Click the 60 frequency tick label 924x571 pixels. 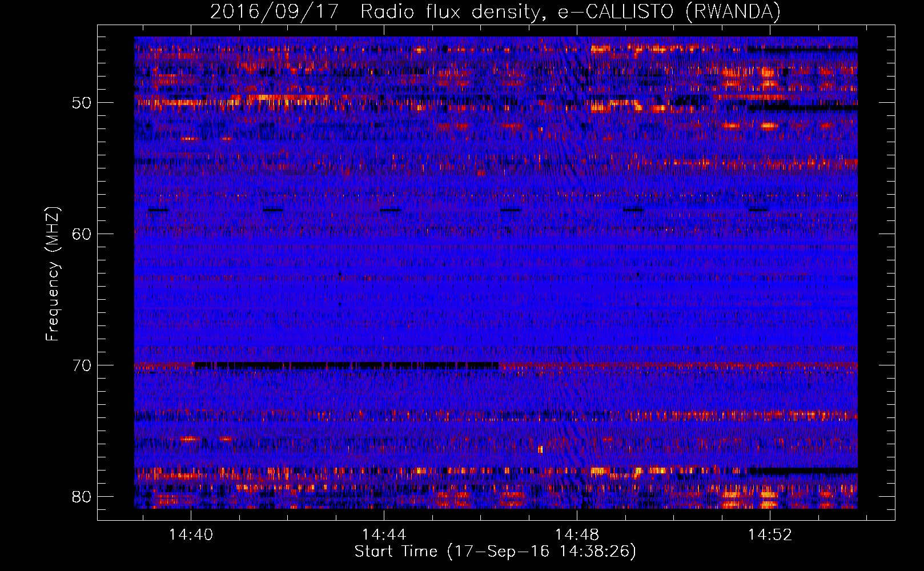click(82, 234)
